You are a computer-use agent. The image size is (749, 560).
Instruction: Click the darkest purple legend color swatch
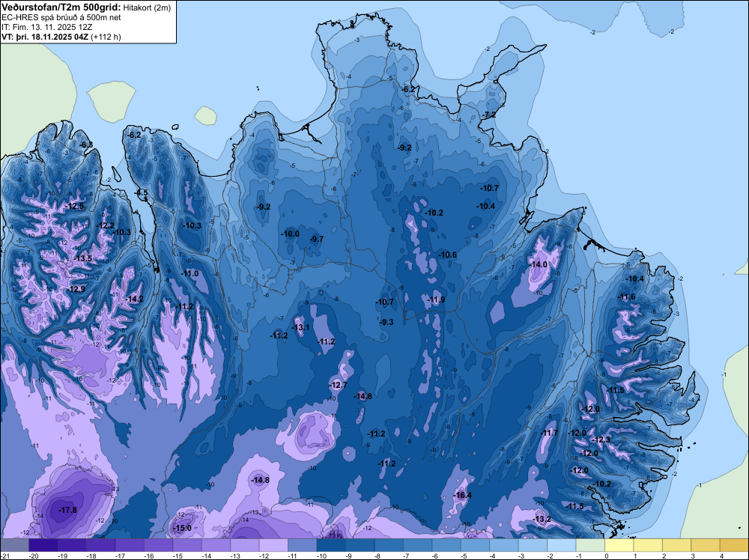pyautogui.click(x=43, y=545)
